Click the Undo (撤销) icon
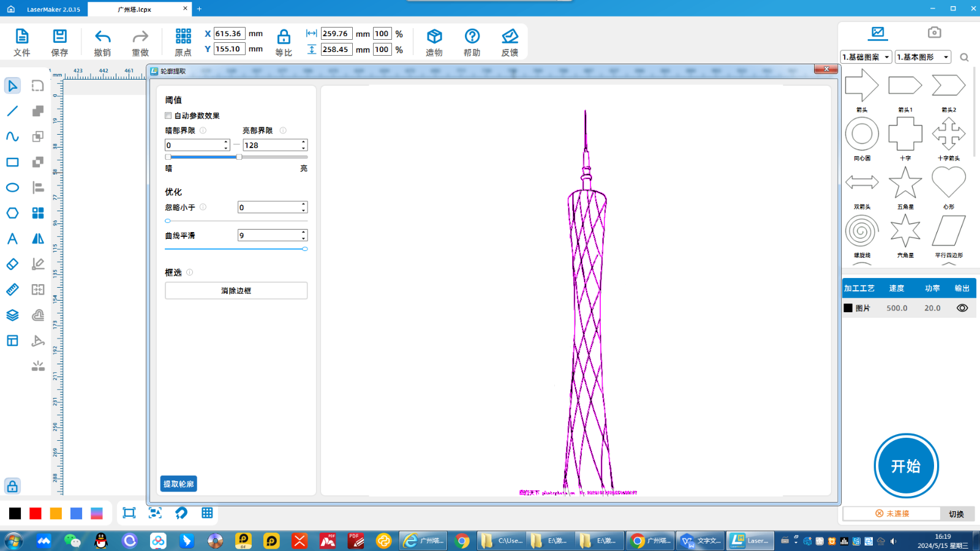This screenshot has height=551, width=980. [102, 37]
